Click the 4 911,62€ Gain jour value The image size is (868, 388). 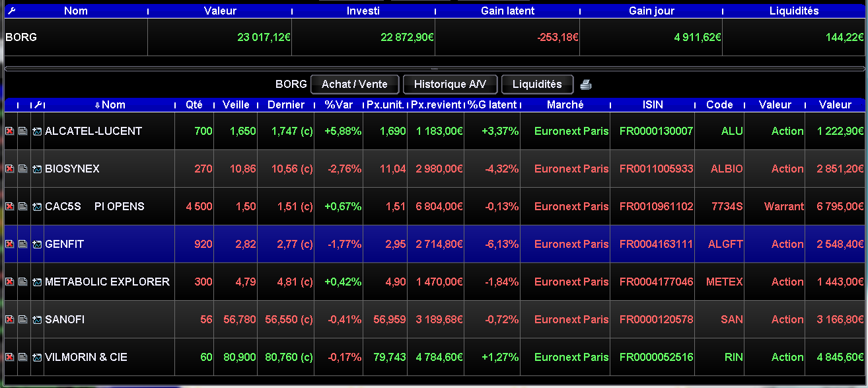[x=698, y=37]
